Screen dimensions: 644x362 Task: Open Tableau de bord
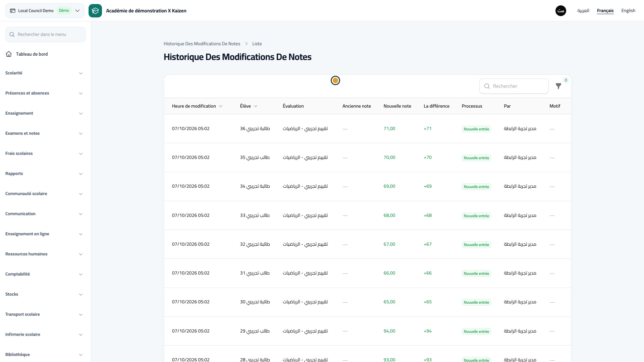[x=32, y=54]
